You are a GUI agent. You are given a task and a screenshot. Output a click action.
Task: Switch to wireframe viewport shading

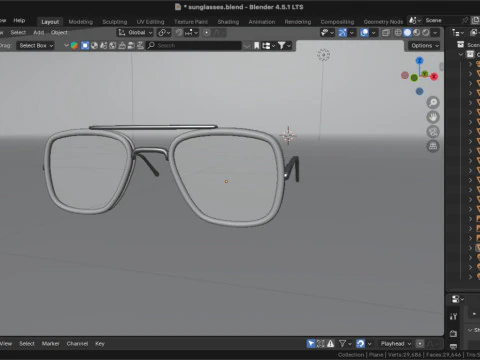point(398,32)
